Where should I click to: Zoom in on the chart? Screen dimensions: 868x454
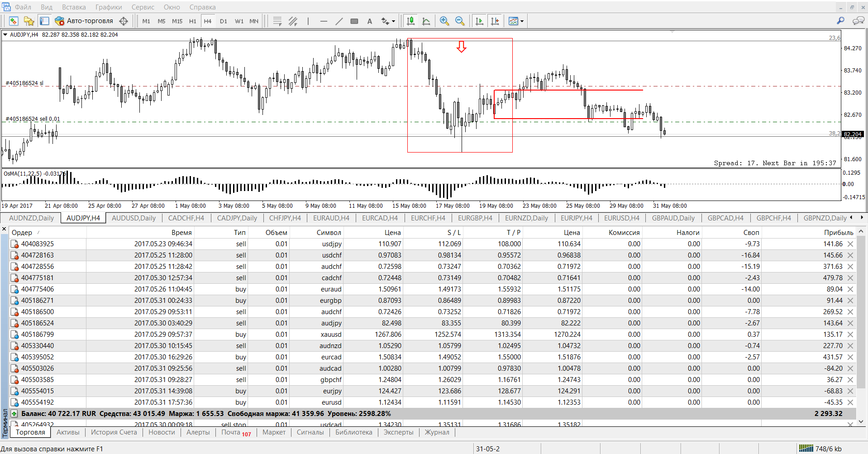click(444, 21)
